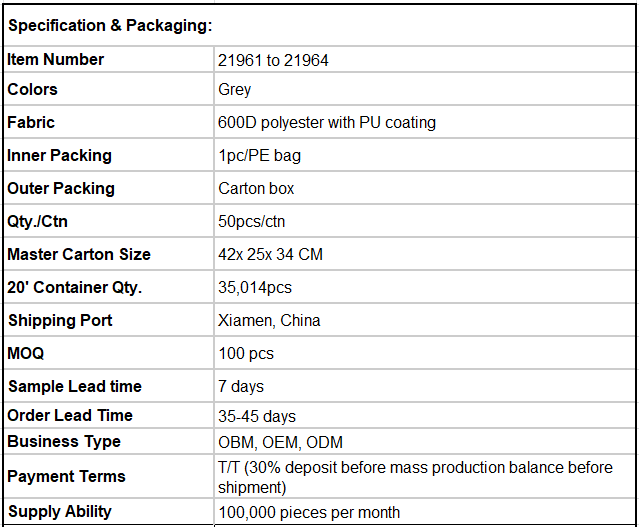Select the Colors label cell
This screenshot has height=527, width=639.
[108, 89]
